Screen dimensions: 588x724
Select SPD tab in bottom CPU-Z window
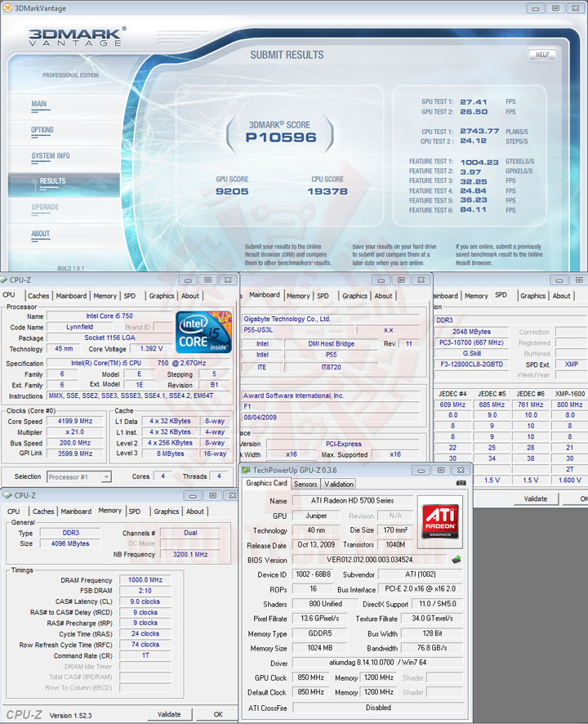[x=134, y=512]
